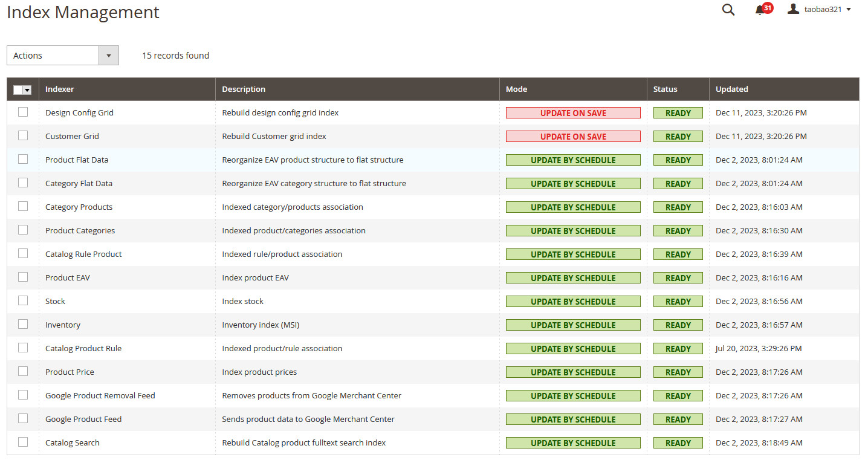Click Design Config Grid's Update on Save badge

coord(573,113)
